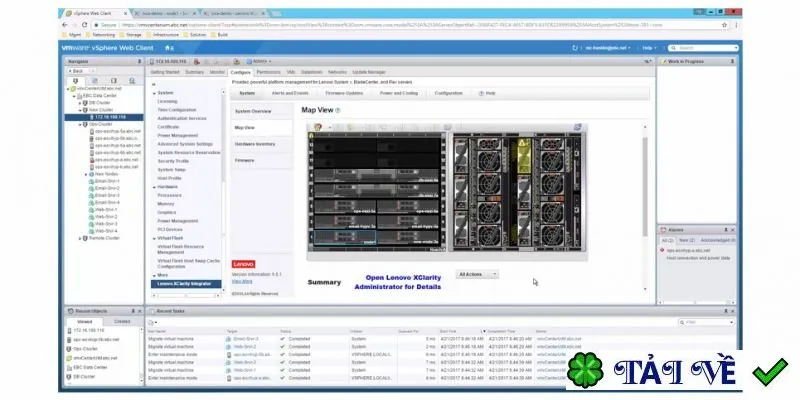The height and width of the screenshot is (400, 800).
Task: Select the Networking navigator icon
Action: coord(132,81)
